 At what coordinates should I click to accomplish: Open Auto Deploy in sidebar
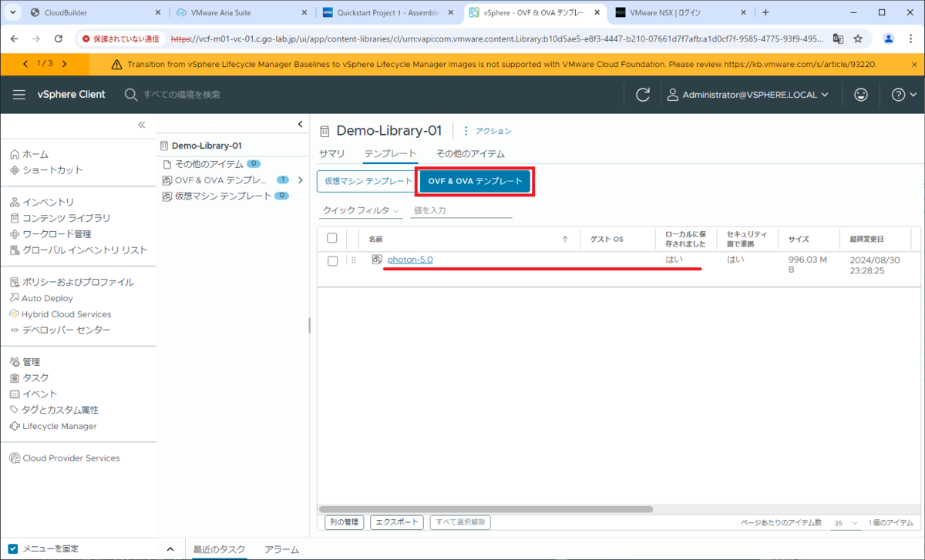pyautogui.click(x=42, y=298)
